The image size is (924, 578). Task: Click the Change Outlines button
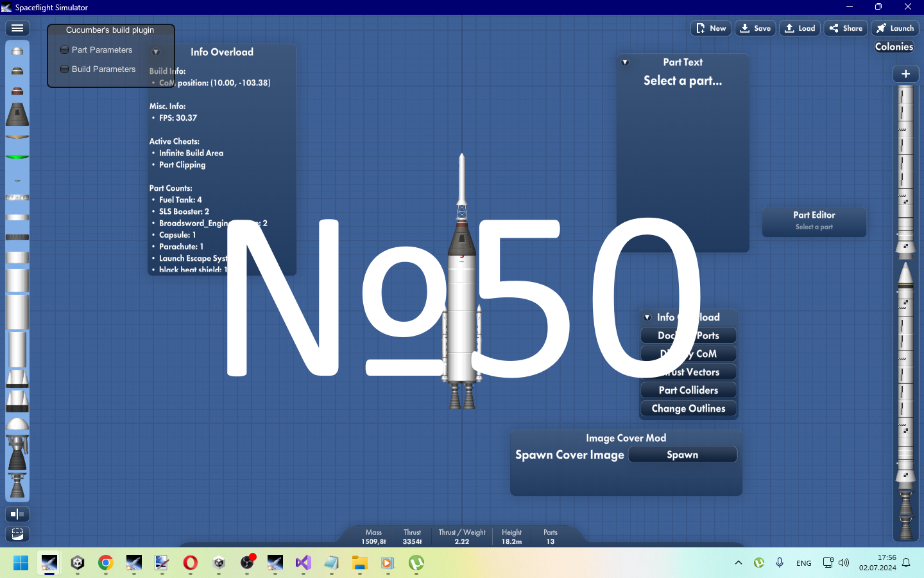point(689,408)
